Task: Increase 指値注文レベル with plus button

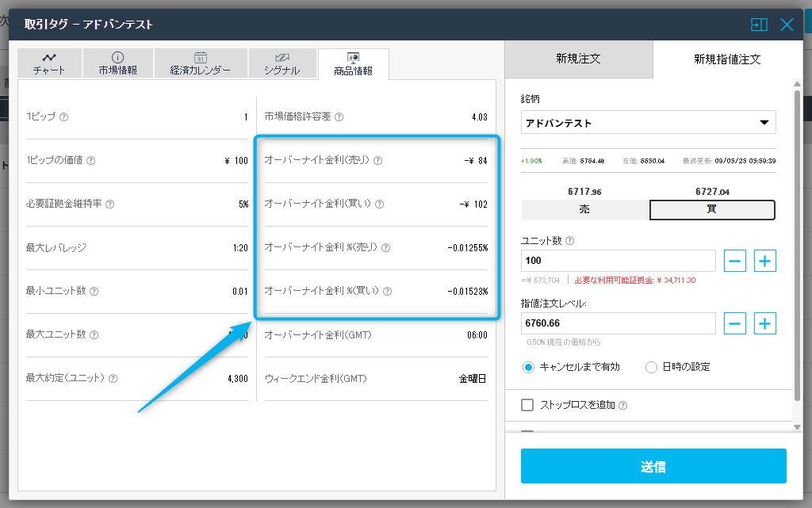Action: tap(765, 324)
